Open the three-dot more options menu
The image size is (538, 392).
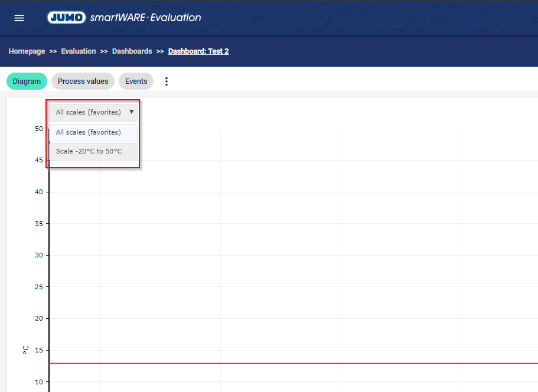[x=166, y=81]
